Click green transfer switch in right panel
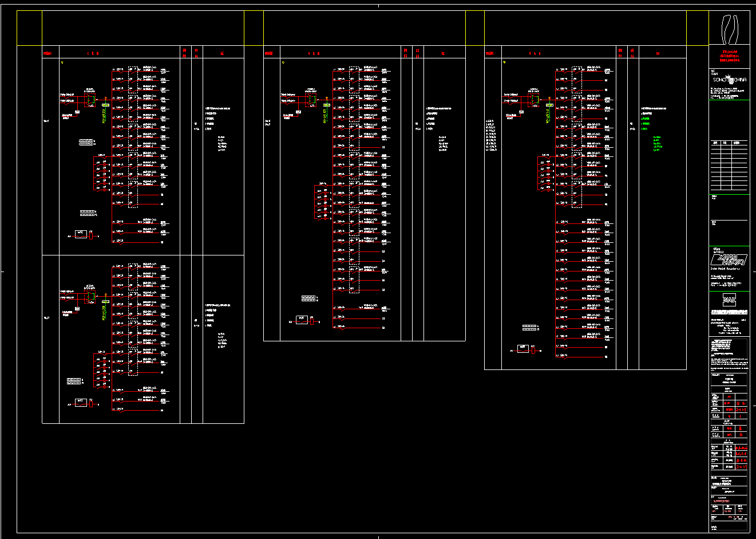This screenshot has height=539, width=756. click(533, 100)
